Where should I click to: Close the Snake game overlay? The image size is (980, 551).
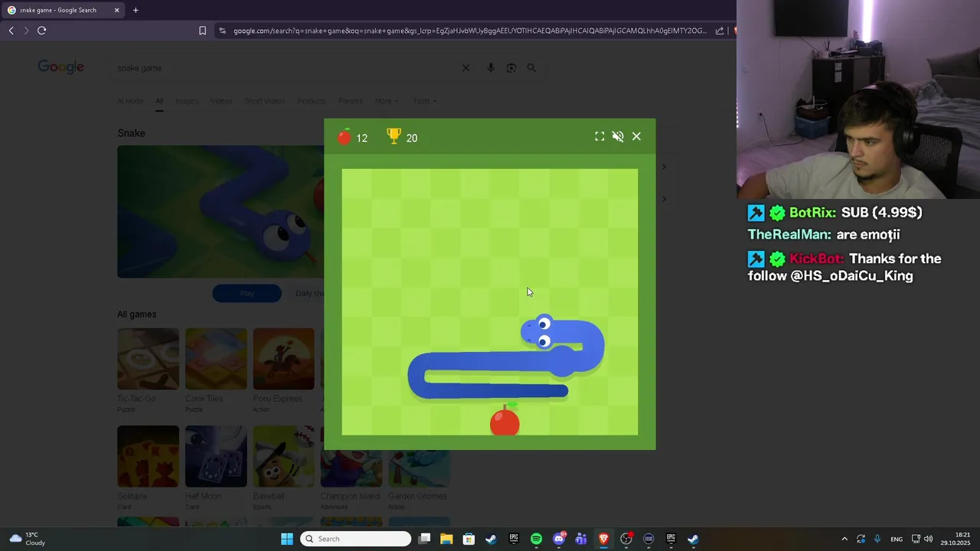click(x=636, y=136)
